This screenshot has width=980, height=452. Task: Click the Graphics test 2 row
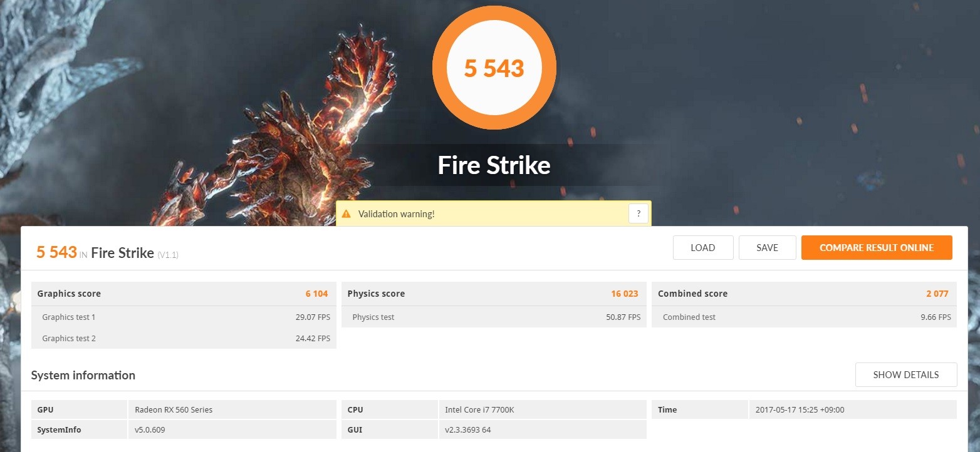(184, 338)
